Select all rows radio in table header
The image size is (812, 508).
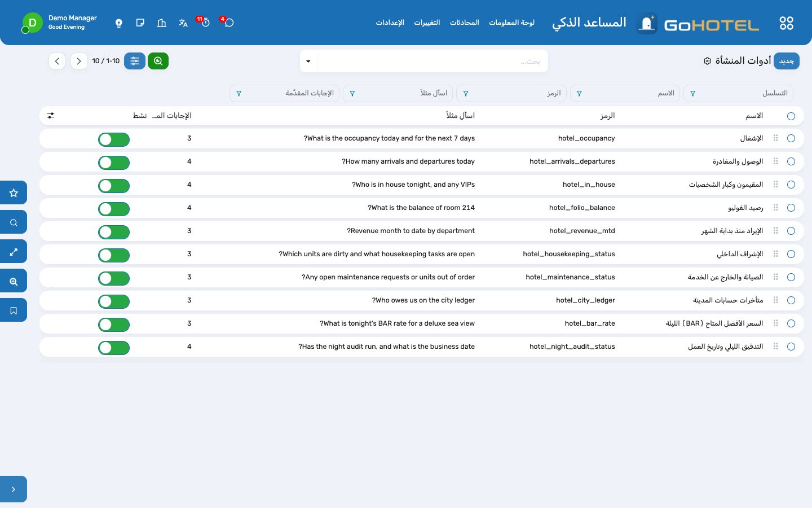click(791, 116)
